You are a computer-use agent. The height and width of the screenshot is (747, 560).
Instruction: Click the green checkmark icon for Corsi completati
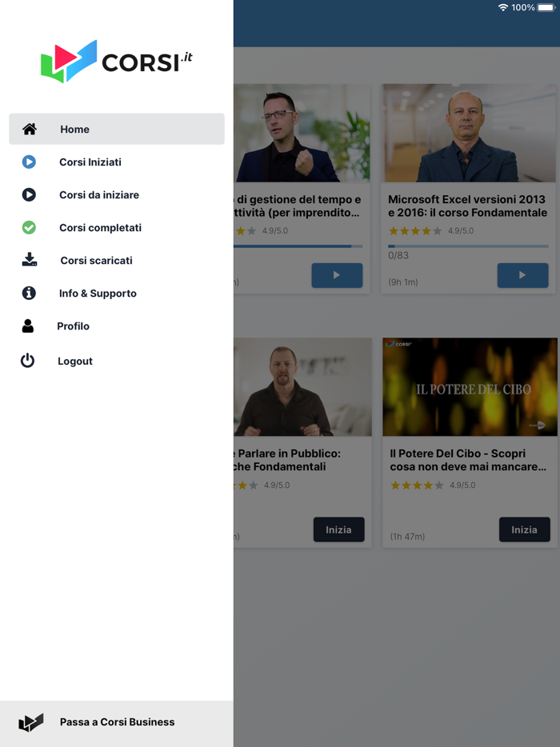[x=29, y=228]
